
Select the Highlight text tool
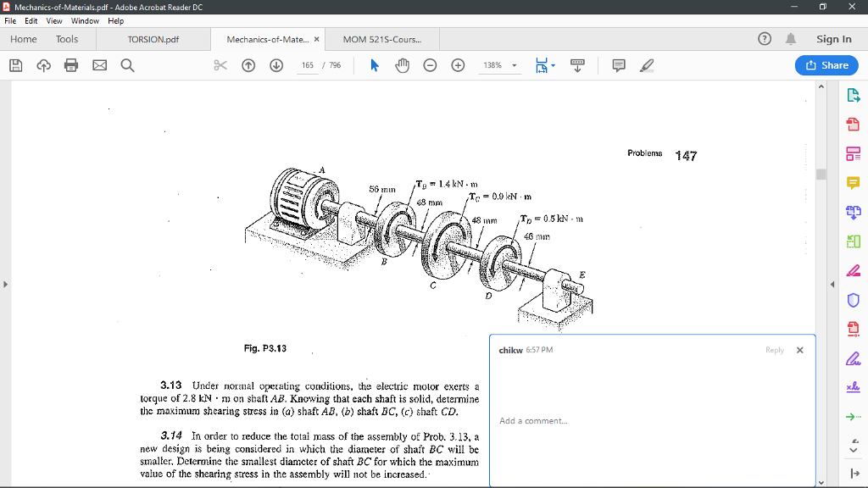tap(648, 65)
